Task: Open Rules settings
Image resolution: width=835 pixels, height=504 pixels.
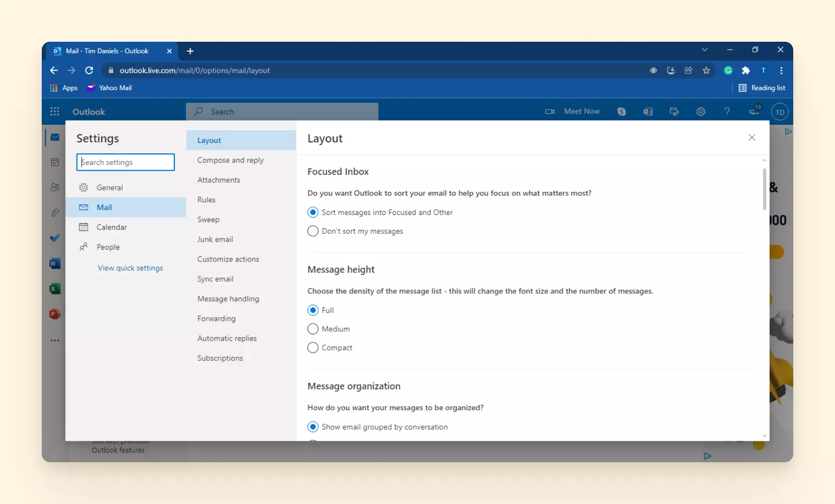Action: click(241, 200)
